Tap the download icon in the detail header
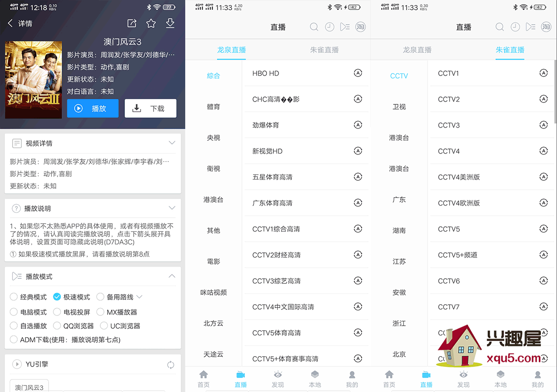The height and width of the screenshot is (392, 557). pyautogui.click(x=170, y=23)
